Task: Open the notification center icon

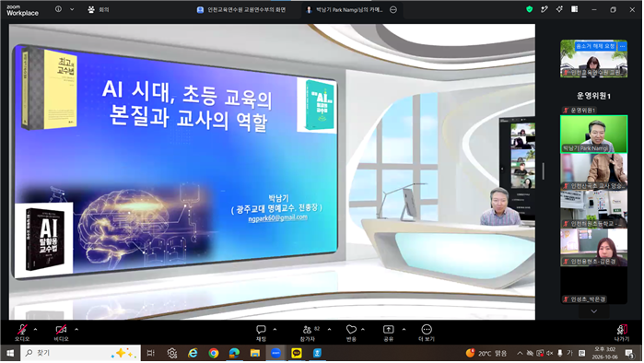Action: tap(629, 353)
